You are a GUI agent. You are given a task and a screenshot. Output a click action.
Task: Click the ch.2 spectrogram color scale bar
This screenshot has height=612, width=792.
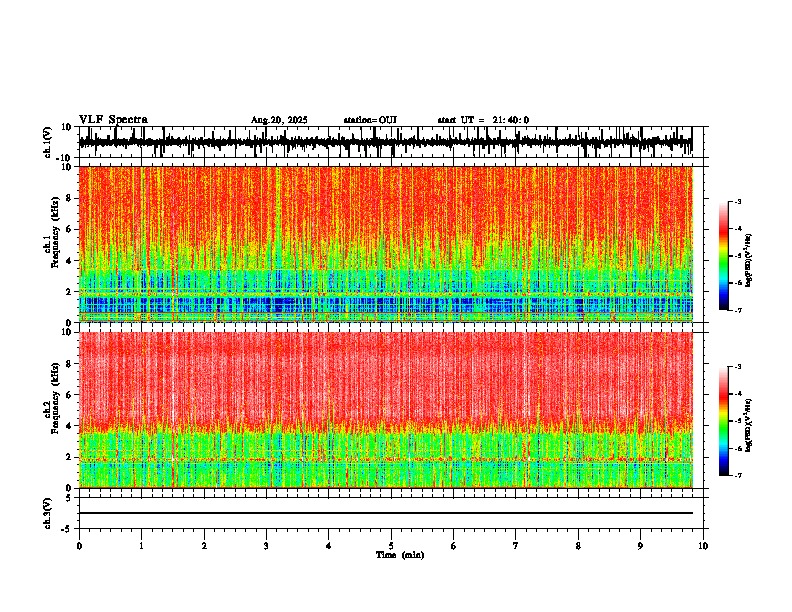(x=724, y=421)
